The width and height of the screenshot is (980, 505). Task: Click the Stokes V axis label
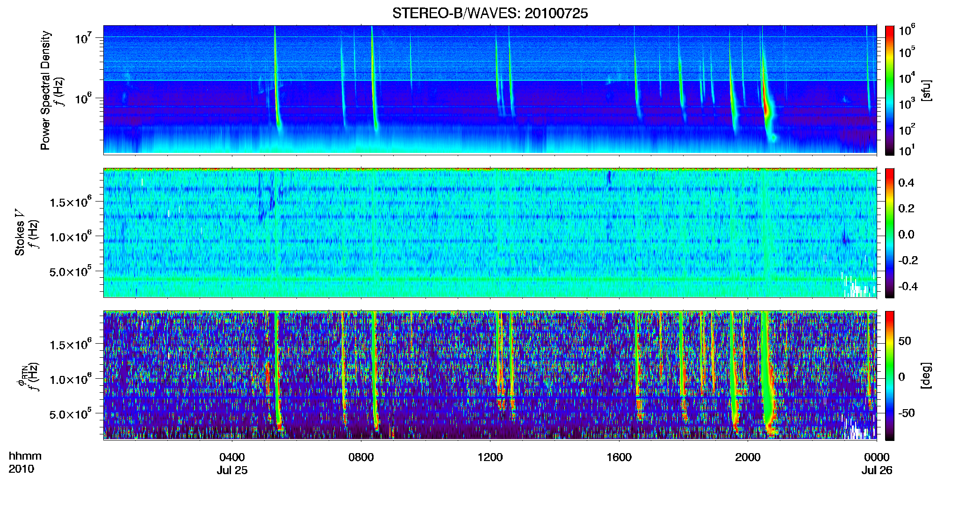pos(20,232)
